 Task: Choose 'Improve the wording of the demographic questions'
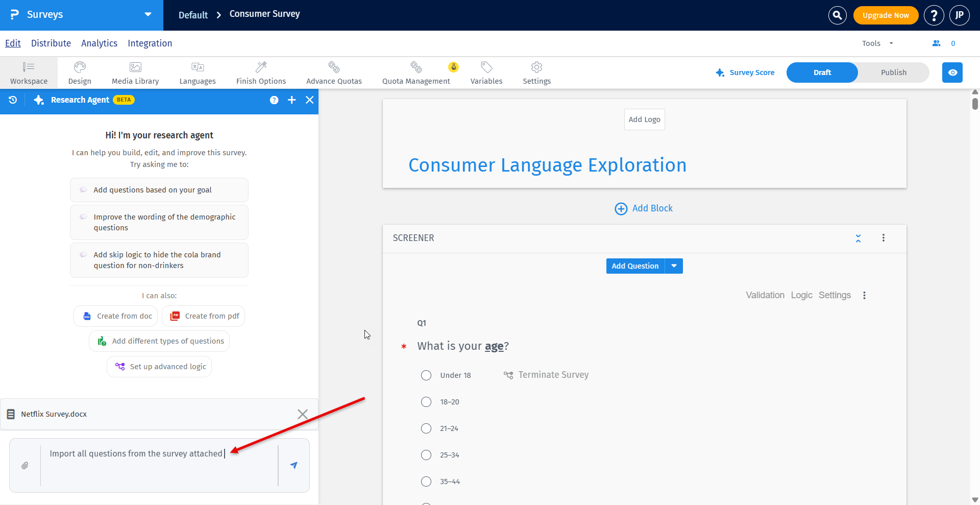pyautogui.click(x=159, y=223)
